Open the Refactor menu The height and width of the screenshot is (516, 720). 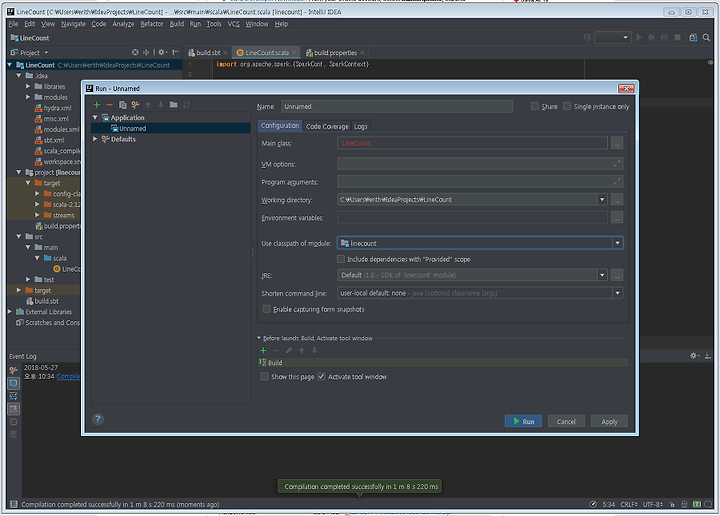click(x=152, y=24)
